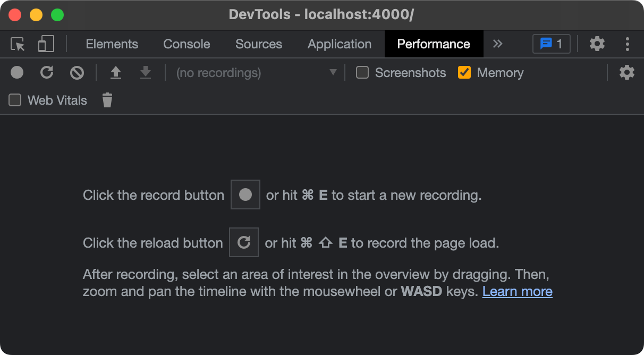Click the save profile download icon
Screen dimensions: 644x355
(x=145, y=72)
